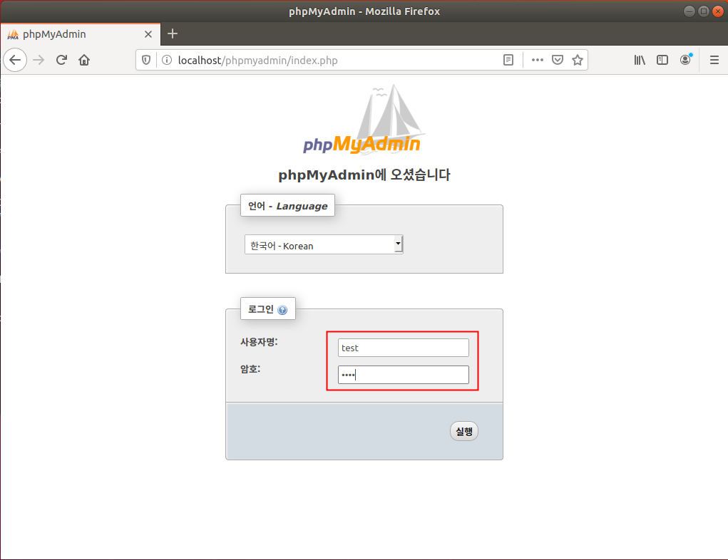Show site information icon in address bar
This screenshot has width=728, height=560.
pyautogui.click(x=167, y=60)
